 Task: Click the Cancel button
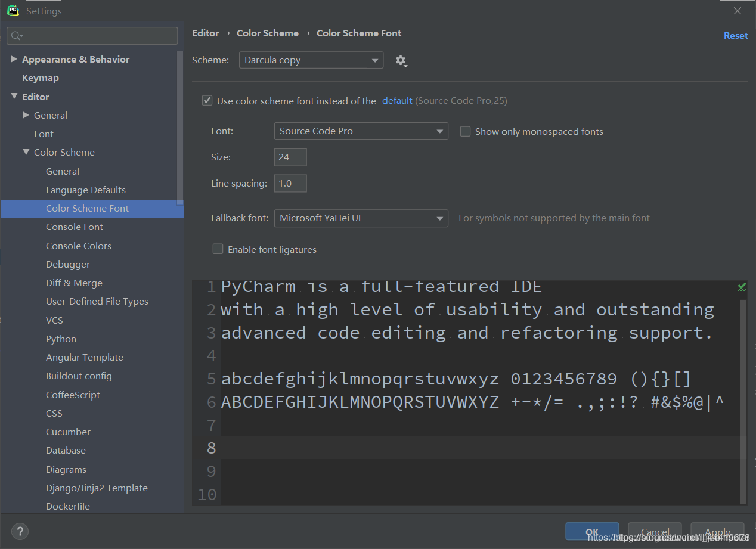[655, 532]
